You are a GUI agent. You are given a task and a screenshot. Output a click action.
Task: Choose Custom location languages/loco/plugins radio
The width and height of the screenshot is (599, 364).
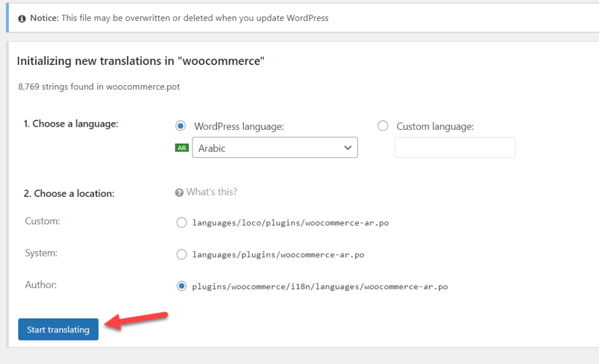[x=181, y=223]
